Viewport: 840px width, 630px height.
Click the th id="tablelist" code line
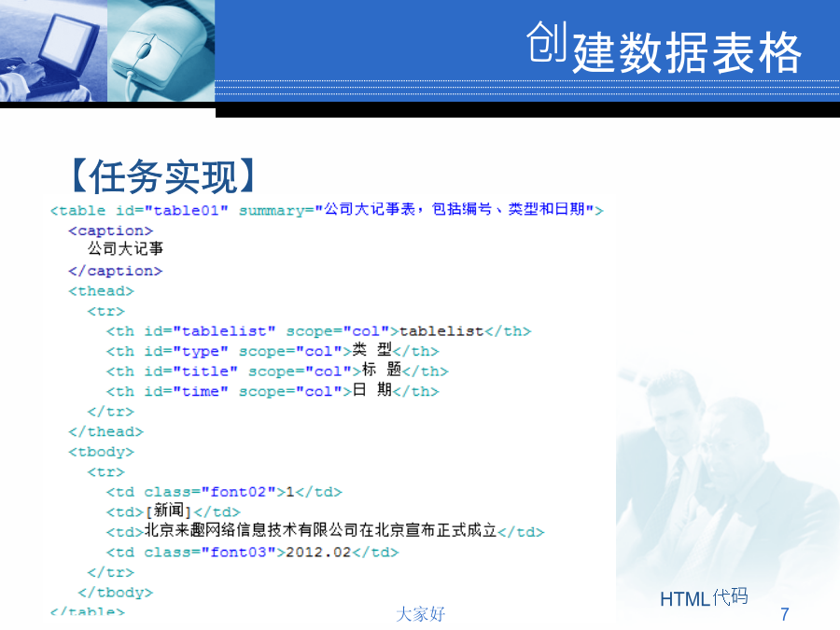click(319, 331)
